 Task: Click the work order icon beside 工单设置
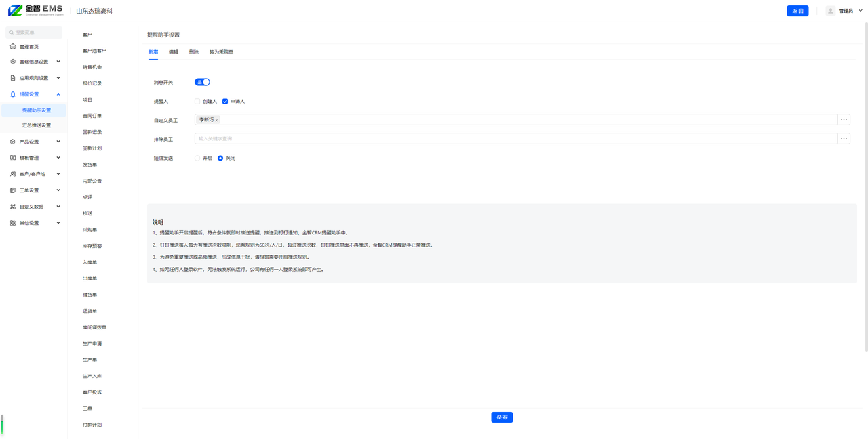pos(13,190)
